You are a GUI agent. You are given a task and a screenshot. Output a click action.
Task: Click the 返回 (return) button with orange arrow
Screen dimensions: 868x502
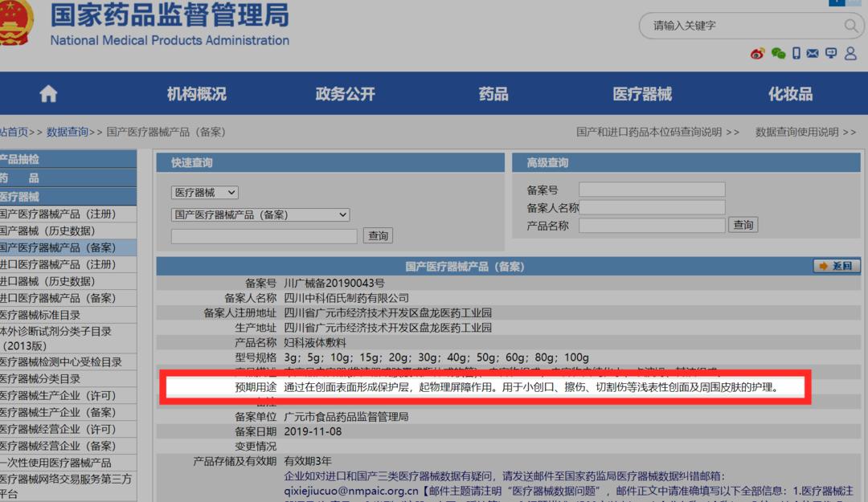click(x=836, y=265)
